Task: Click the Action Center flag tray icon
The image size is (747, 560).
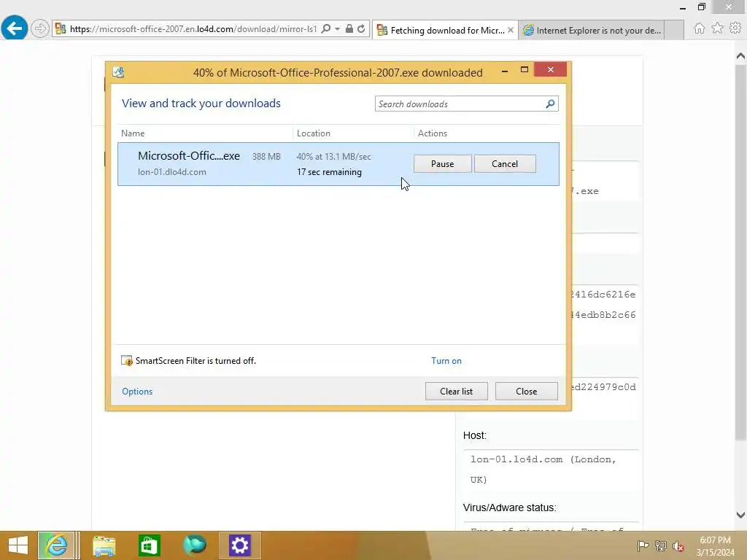Action: click(x=643, y=545)
